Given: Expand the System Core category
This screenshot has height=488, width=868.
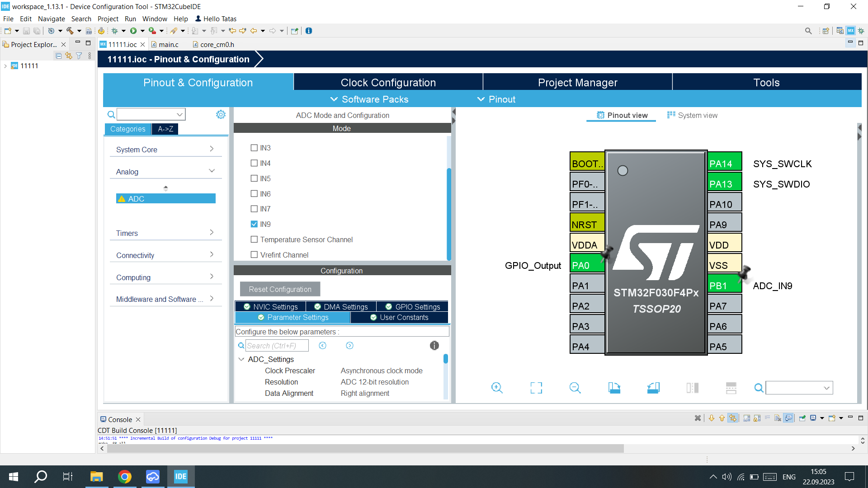Looking at the screenshot, I should (x=165, y=149).
